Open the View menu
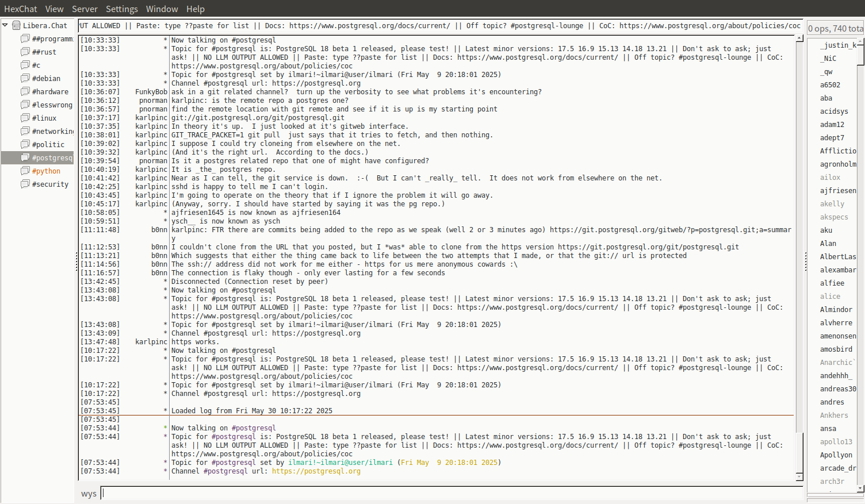865x504 pixels. (x=54, y=9)
